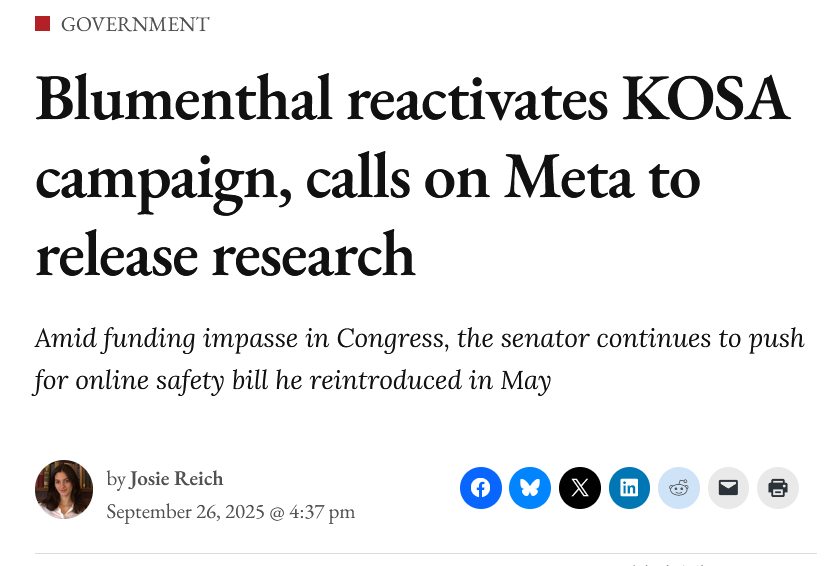824x566 pixels.
Task: Share the article on LinkedIn
Action: [629, 488]
